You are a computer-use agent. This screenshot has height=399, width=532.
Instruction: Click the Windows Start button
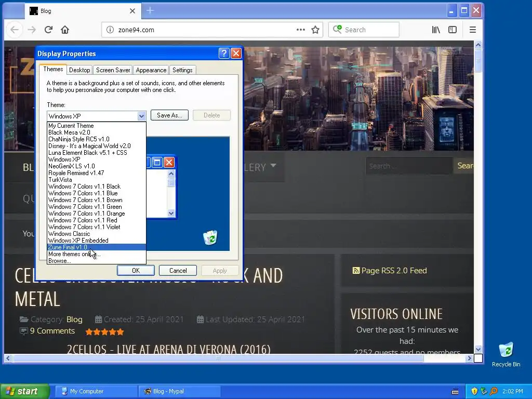(x=24, y=391)
